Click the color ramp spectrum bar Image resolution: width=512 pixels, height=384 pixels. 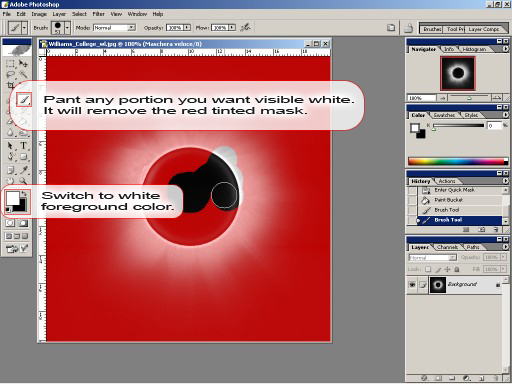point(458,161)
